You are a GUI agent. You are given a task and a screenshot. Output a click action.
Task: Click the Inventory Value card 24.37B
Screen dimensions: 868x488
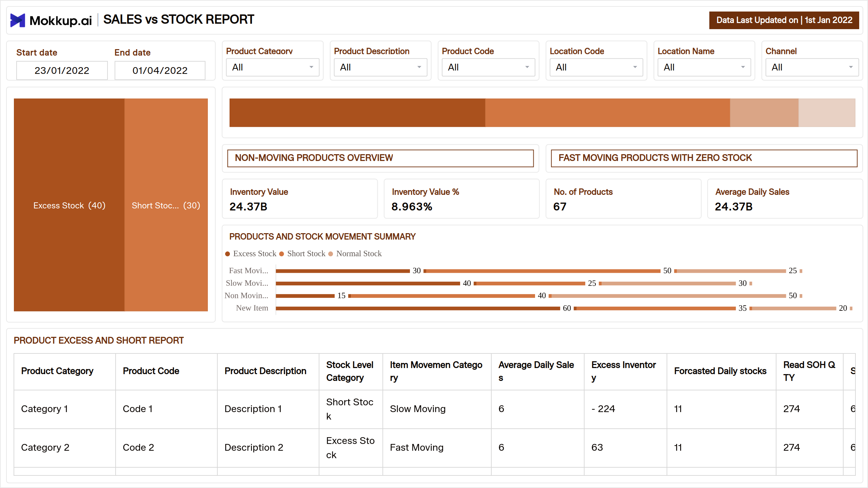tap(300, 199)
